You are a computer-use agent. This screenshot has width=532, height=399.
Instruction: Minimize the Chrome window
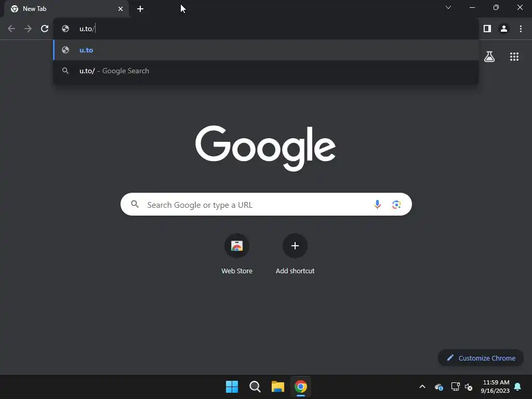472,7
